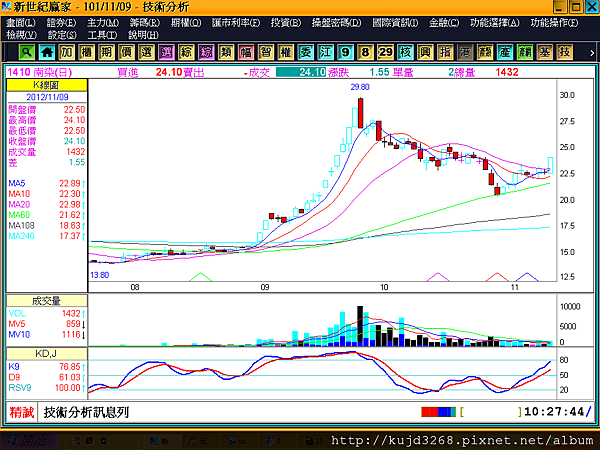Open the 功能選擇(A) menu

pyautogui.click(x=495, y=23)
